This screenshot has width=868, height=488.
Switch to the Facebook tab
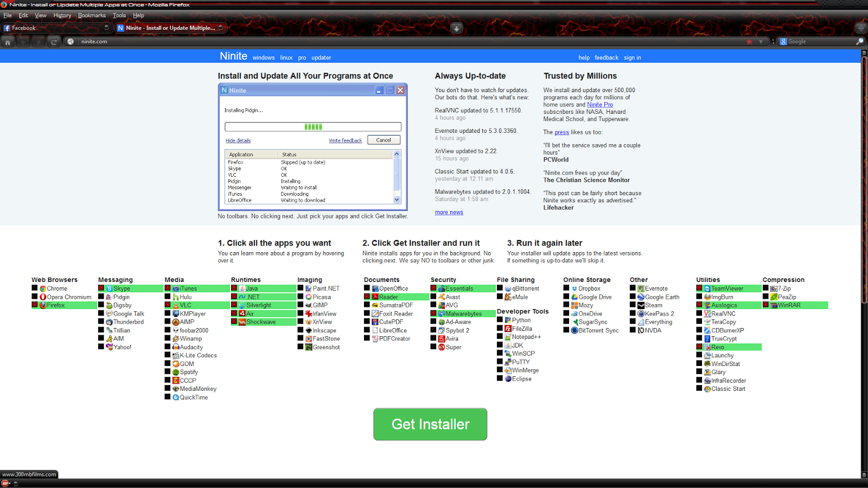click(x=57, y=28)
